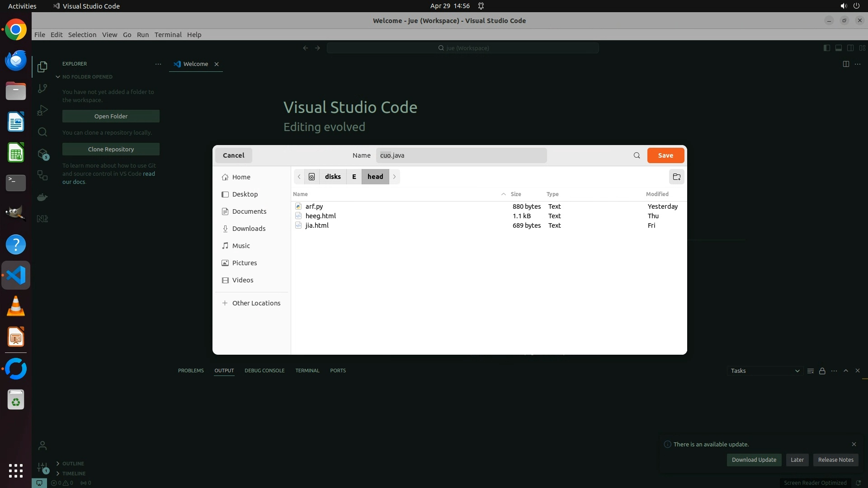Click the search magnifier in save dialog
The image size is (868, 488).
pos(637,155)
